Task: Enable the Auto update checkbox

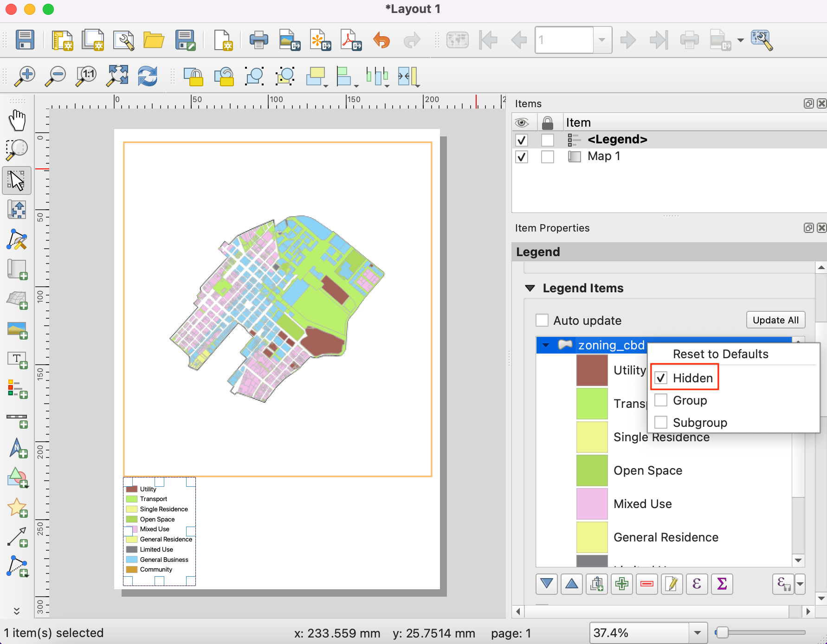Action: pos(542,321)
